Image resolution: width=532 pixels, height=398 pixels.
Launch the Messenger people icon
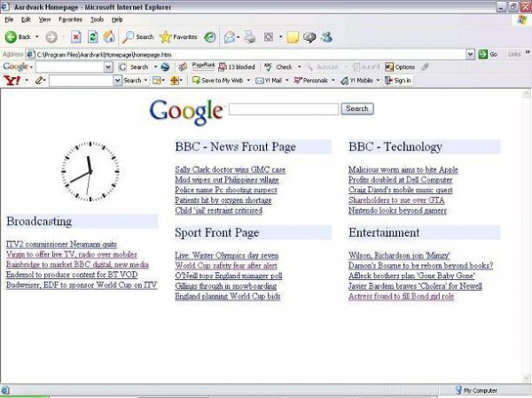click(326, 37)
